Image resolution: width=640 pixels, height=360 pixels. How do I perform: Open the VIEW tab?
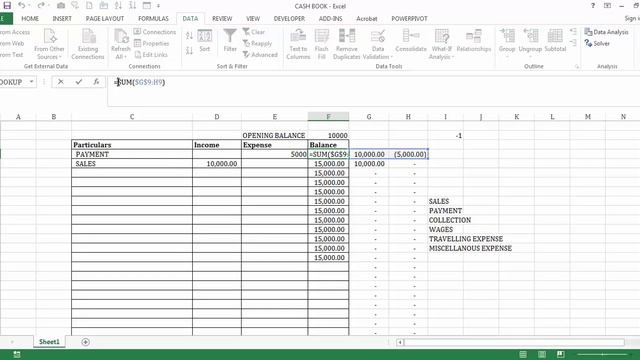[x=253, y=19]
